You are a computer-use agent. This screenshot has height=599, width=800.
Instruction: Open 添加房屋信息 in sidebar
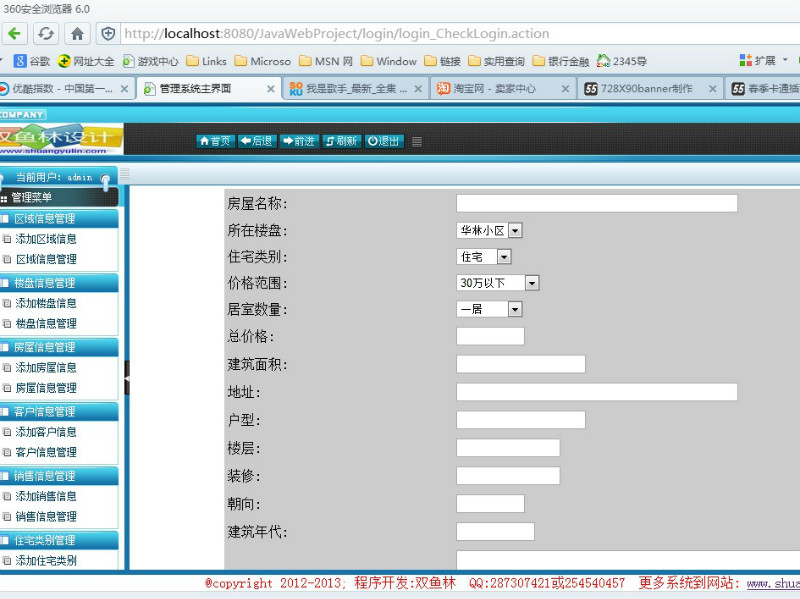46,367
